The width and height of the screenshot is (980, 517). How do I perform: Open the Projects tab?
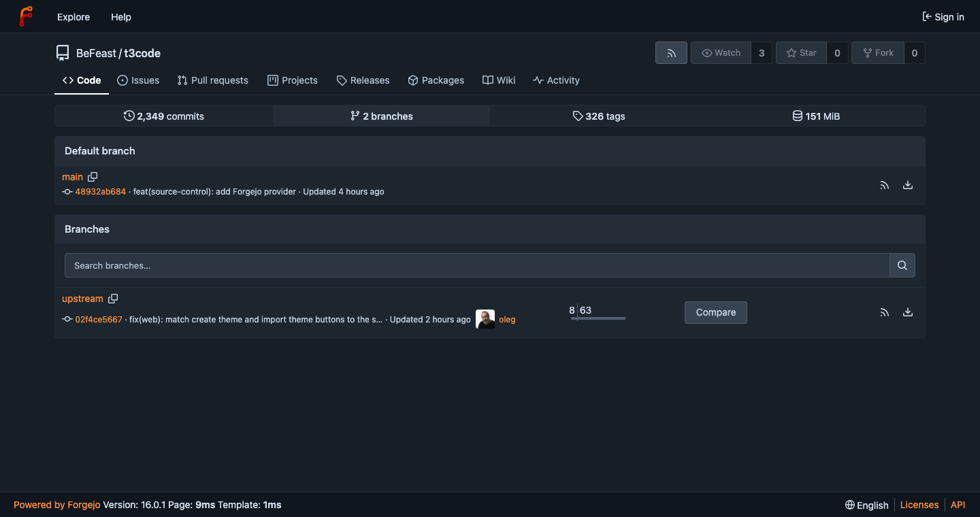click(293, 80)
